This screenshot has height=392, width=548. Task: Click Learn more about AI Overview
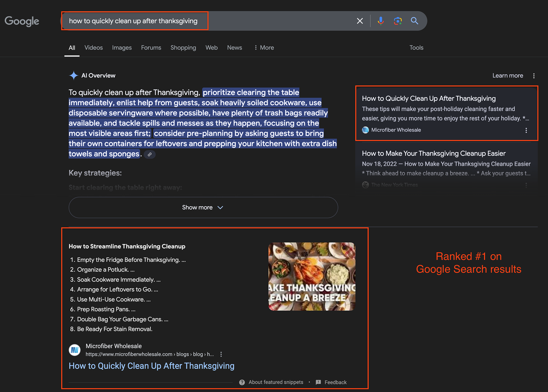coord(508,76)
